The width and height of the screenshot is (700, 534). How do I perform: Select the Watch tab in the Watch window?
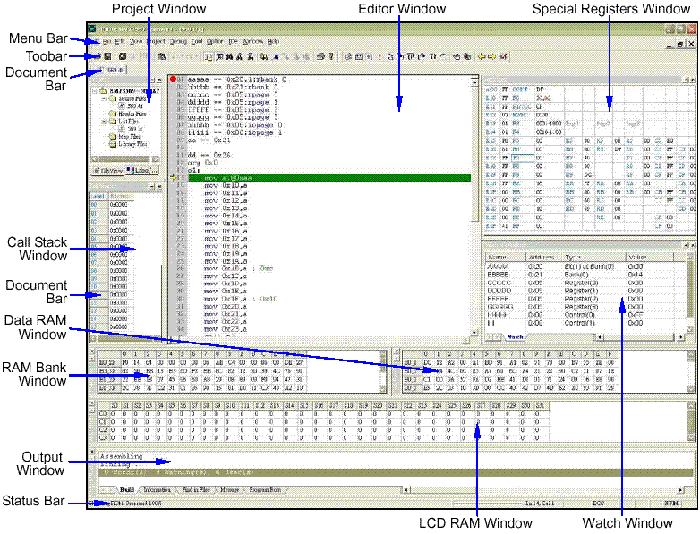point(515,337)
